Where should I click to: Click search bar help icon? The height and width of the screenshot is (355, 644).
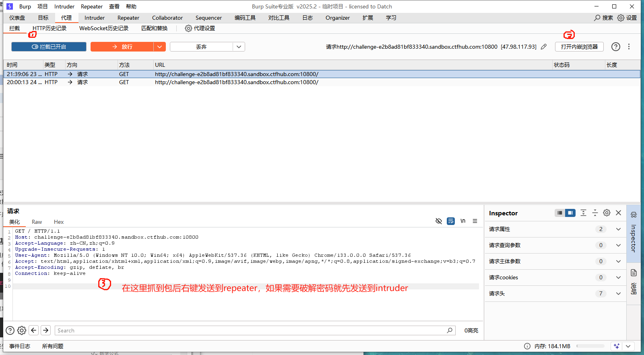10,330
